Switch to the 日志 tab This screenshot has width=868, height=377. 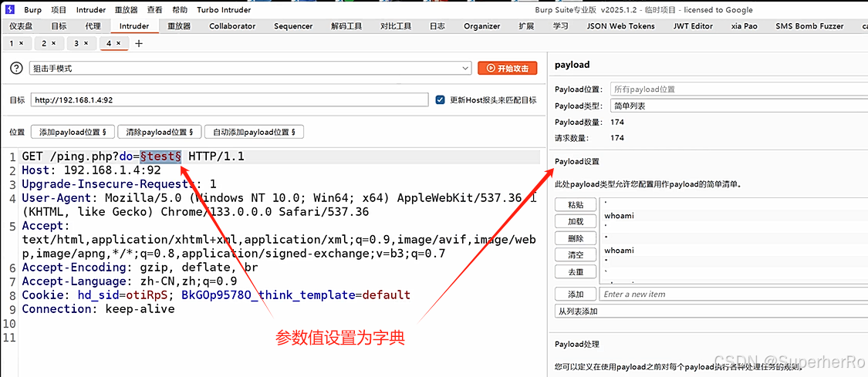(437, 26)
